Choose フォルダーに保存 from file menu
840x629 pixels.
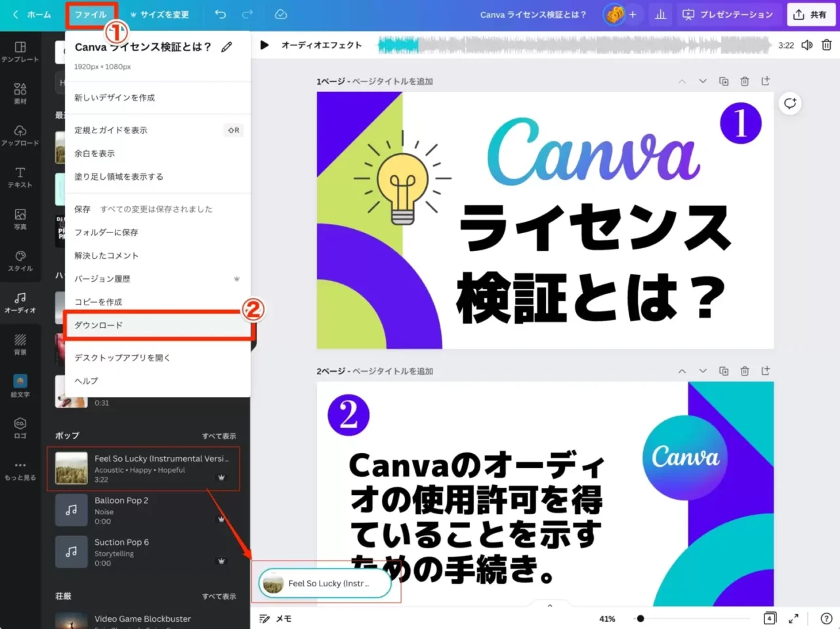(157, 232)
